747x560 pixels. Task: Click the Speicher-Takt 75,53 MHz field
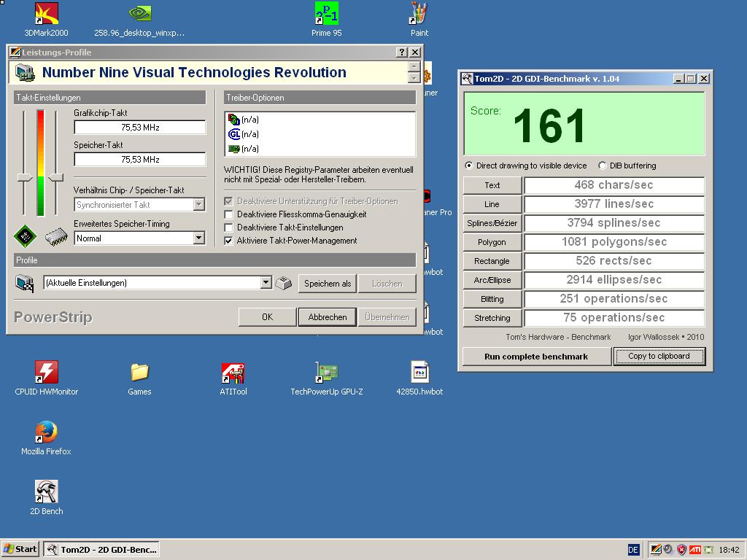tap(140, 160)
